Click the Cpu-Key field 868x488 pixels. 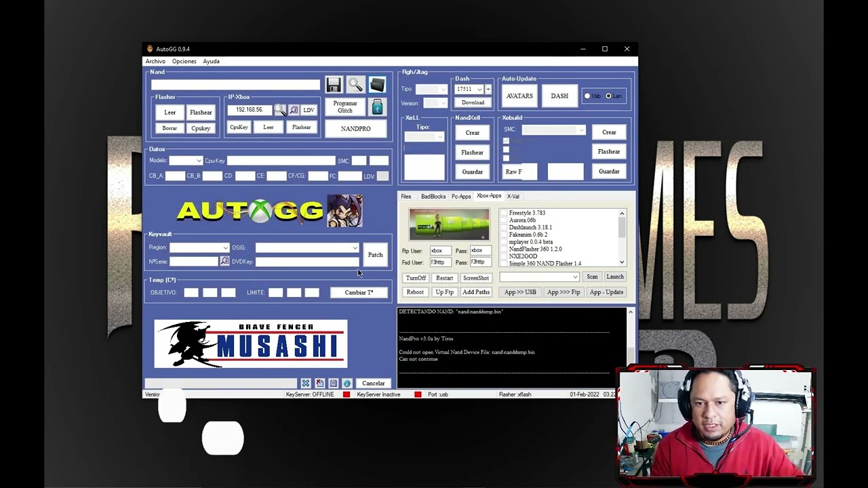click(x=281, y=161)
